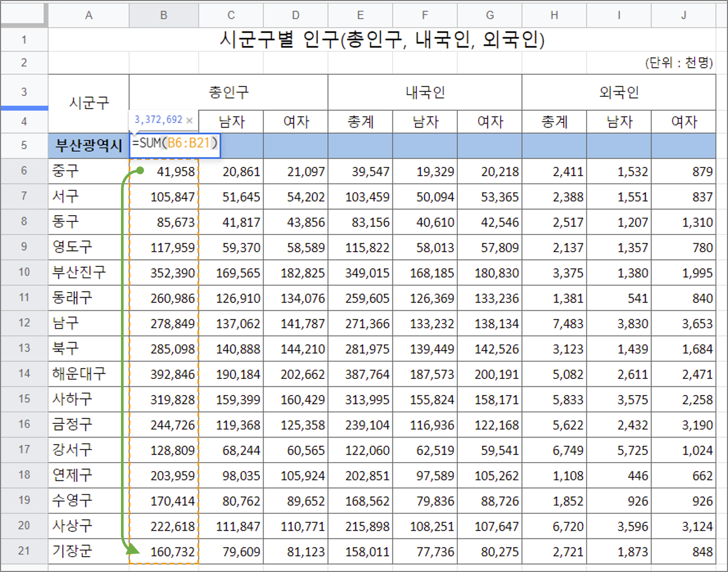Click the 여자 header under 외국인
This screenshot has height=572, width=728.
(683, 121)
